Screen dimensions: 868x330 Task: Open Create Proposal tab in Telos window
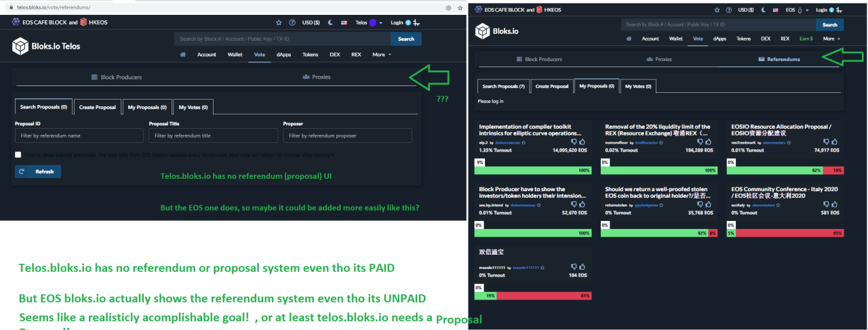pyautogui.click(x=97, y=107)
